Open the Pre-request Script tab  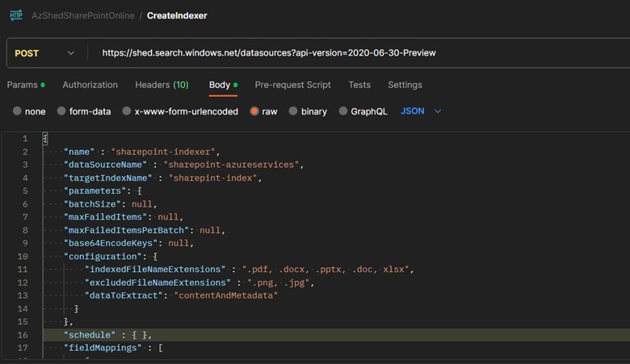[292, 85]
